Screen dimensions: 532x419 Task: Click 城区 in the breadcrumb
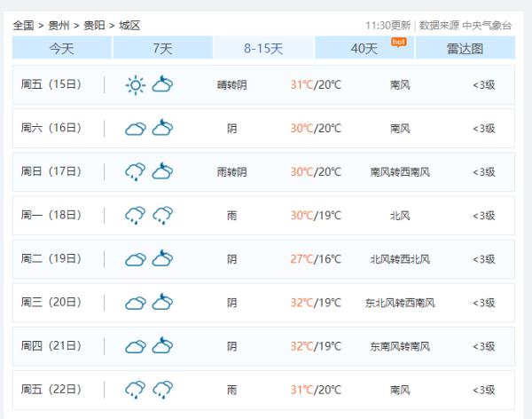(129, 26)
